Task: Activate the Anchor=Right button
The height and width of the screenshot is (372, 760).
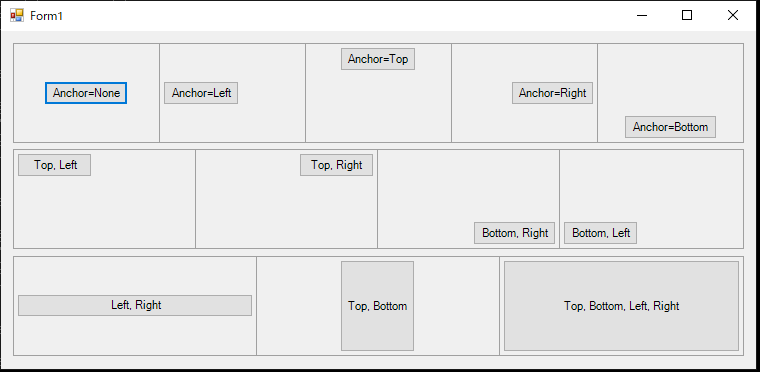Action: [553, 93]
